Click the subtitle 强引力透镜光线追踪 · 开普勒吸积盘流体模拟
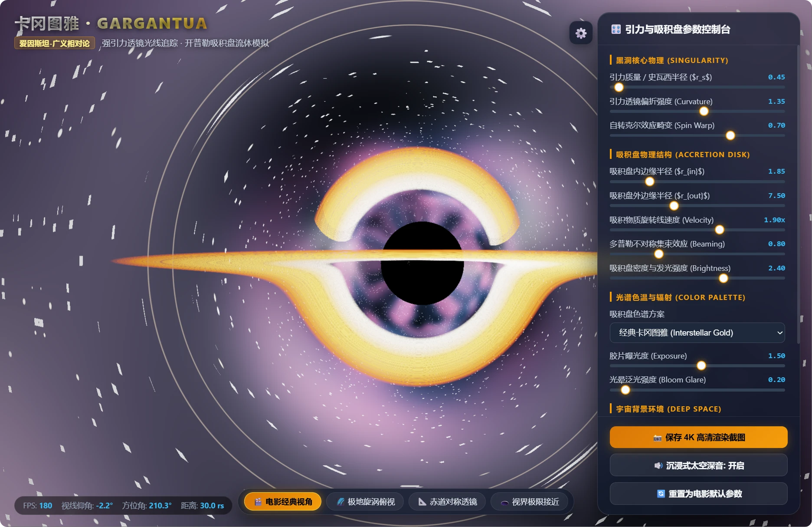 pyautogui.click(x=185, y=43)
